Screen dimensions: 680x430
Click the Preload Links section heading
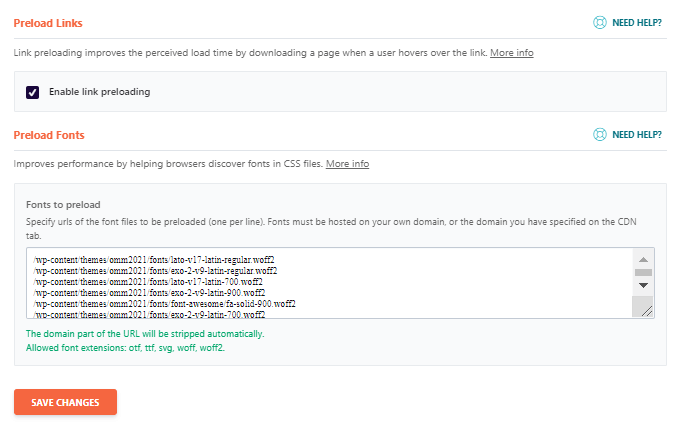(x=48, y=22)
